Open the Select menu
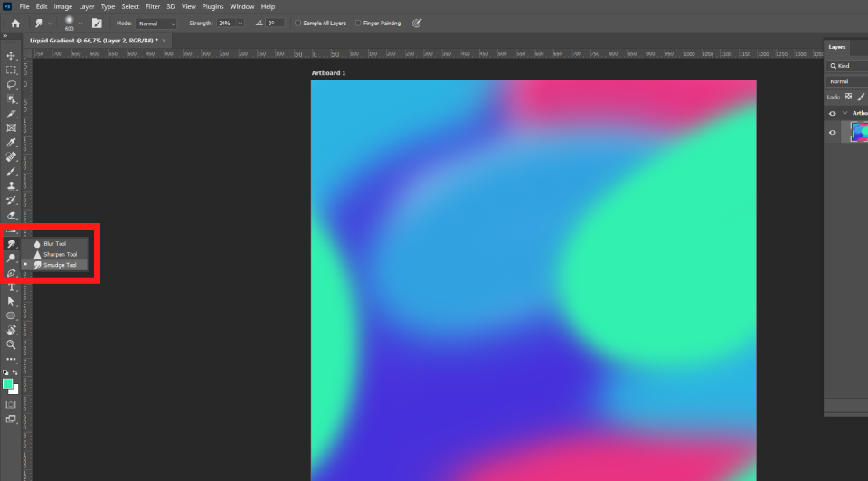 (130, 6)
